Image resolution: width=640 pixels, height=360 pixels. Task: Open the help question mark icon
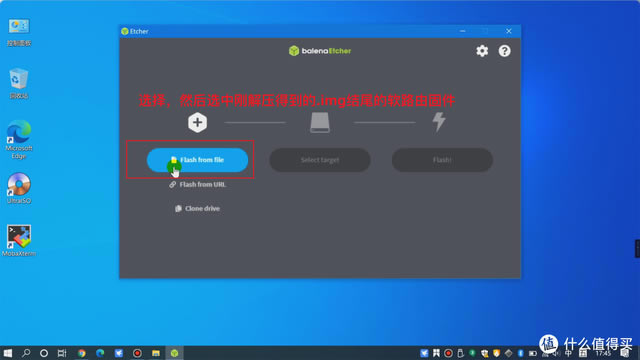[x=504, y=51]
